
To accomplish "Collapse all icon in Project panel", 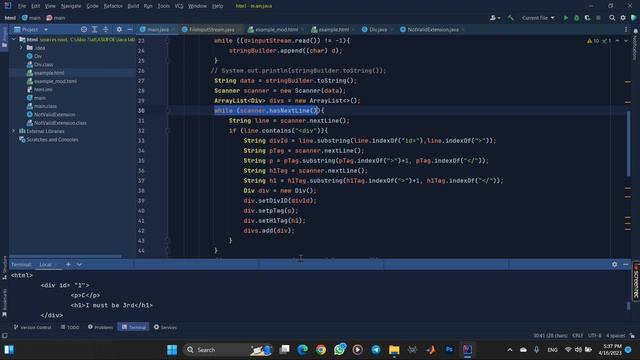I will (x=106, y=29).
